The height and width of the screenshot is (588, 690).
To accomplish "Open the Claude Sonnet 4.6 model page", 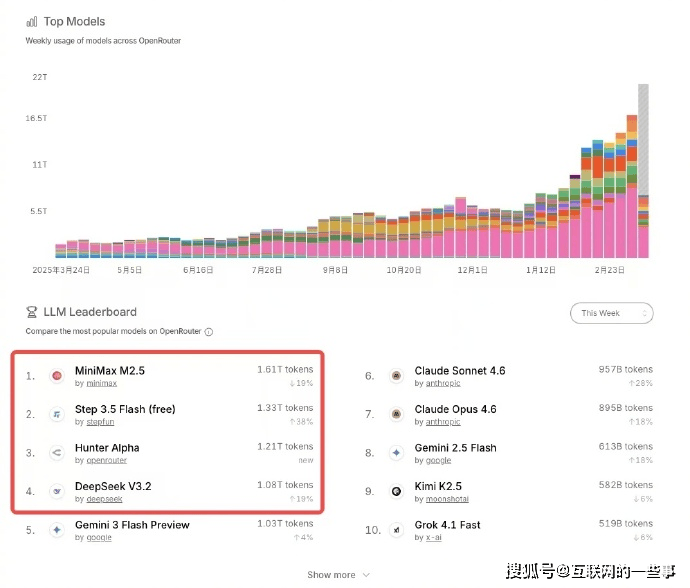I will click(x=460, y=371).
